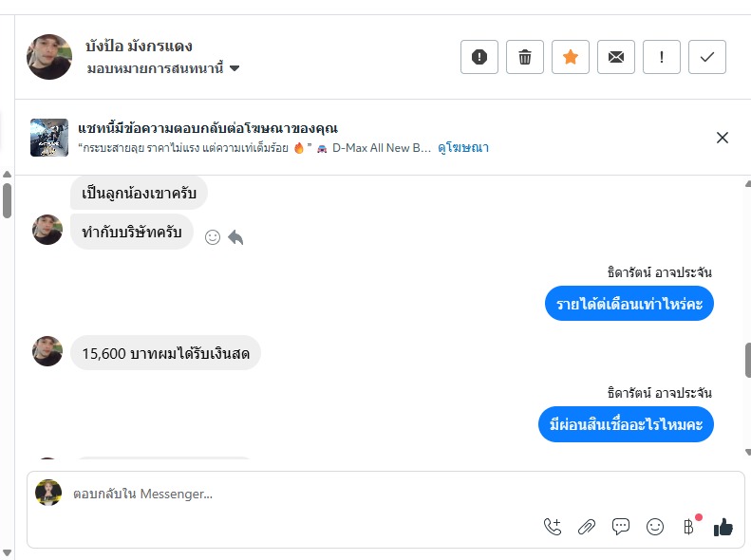
Task: Reply to the ทำกับบริษัทครับ message using arrow
Action: [x=235, y=237]
